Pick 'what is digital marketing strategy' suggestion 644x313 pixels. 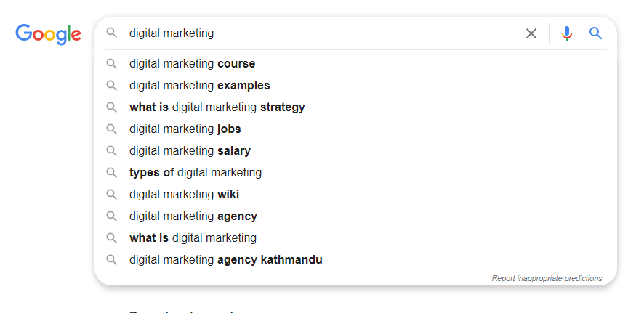coord(355,107)
